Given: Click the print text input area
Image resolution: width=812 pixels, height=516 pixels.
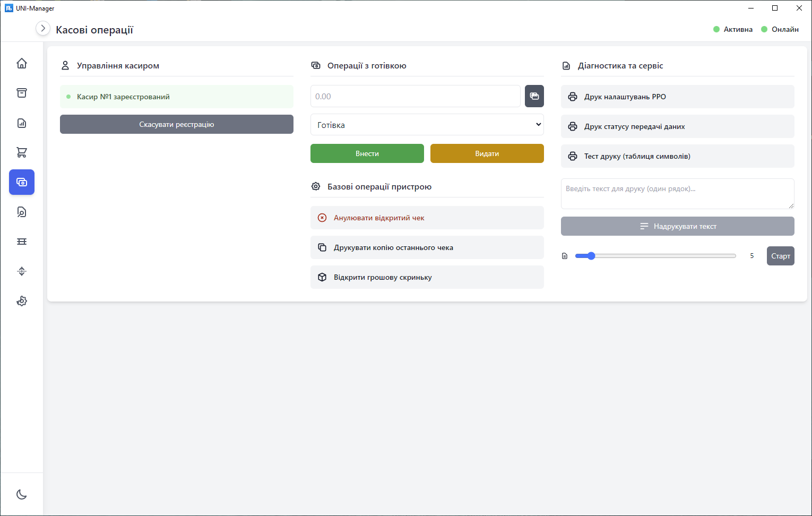Looking at the screenshot, I should [678, 194].
